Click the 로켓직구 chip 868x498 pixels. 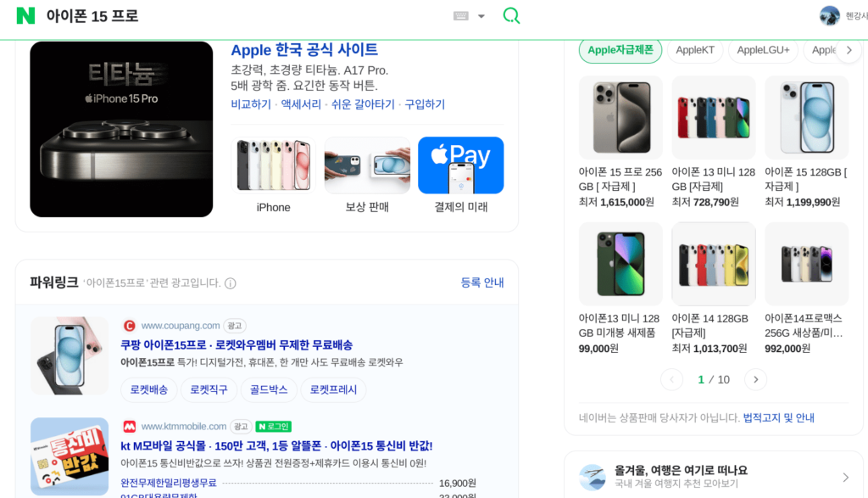[209, 390]
